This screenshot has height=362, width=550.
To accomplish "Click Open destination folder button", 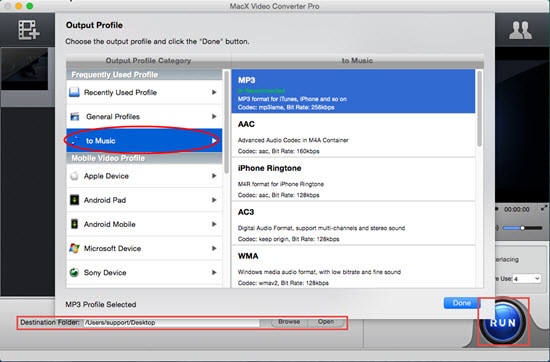I will [326, 322].
